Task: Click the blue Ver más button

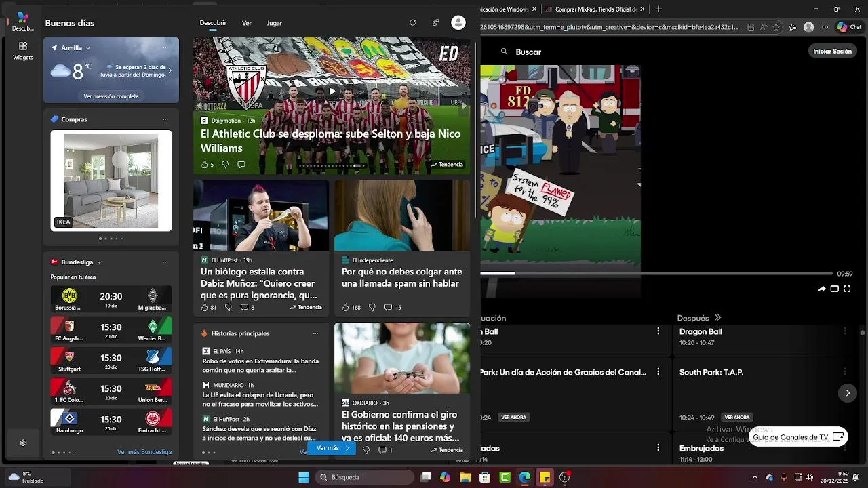Action: coord(332,448)
